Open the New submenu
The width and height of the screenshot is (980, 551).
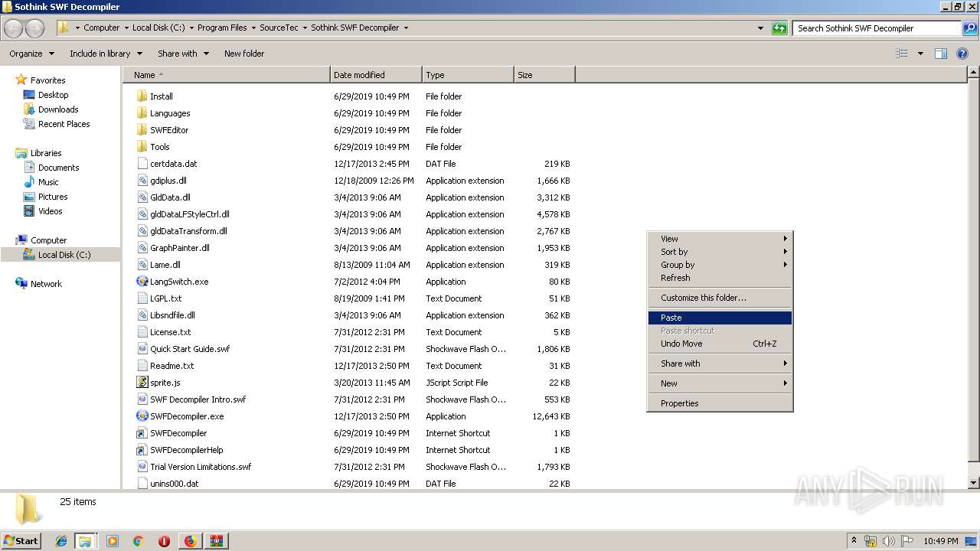(x=720, y=383)
